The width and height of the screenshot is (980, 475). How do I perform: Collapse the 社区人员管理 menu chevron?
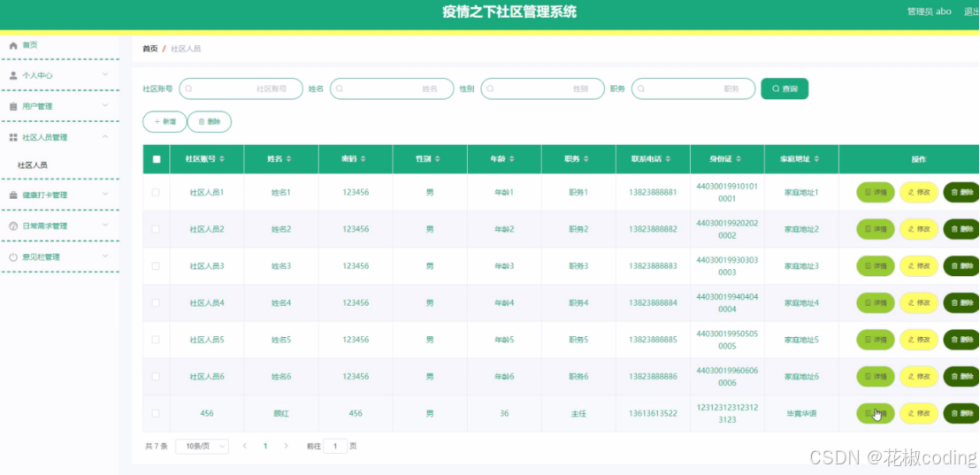105,137
